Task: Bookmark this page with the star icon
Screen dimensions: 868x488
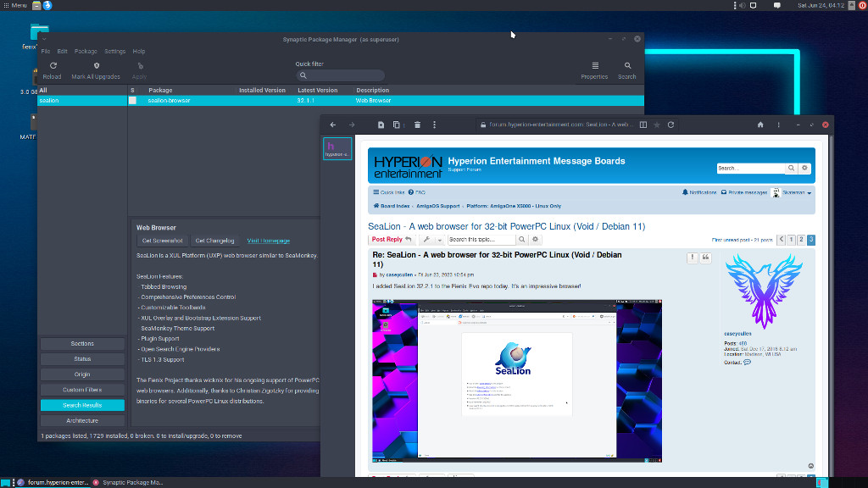Action: point(657,125)
